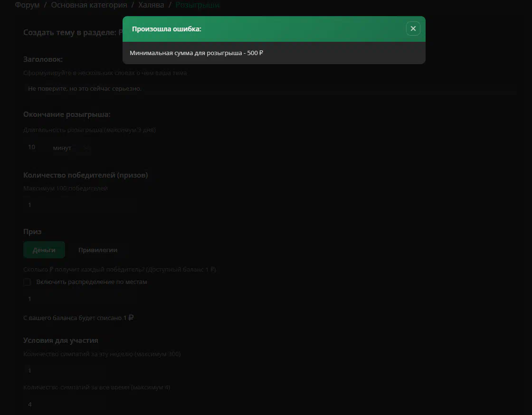Close the error dialog with the X
The height and width of the screenshot is (415, 532).
[x=413, y=29]
